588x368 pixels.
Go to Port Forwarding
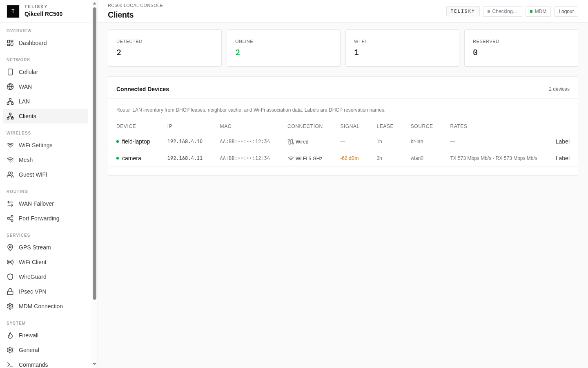pos(46,218)
